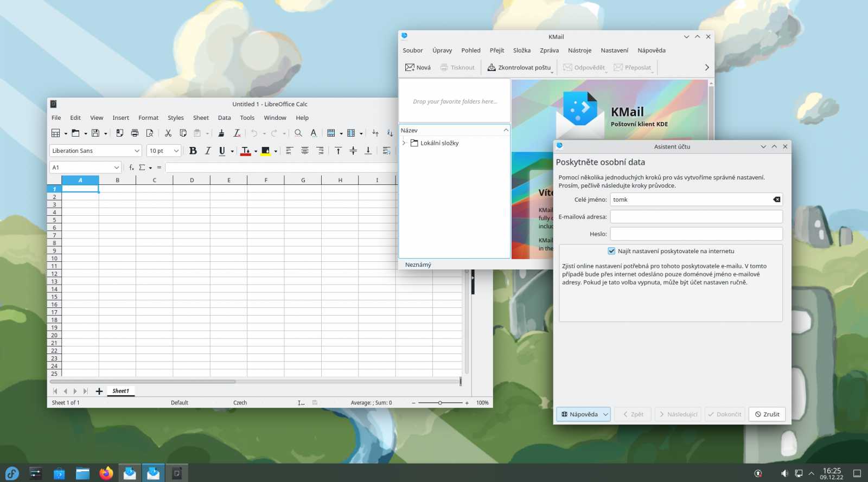Click the Align Bottom icon in Calc
Image resolution: width=868 pixels, height=482 pixels.
[x=368, y=151]
